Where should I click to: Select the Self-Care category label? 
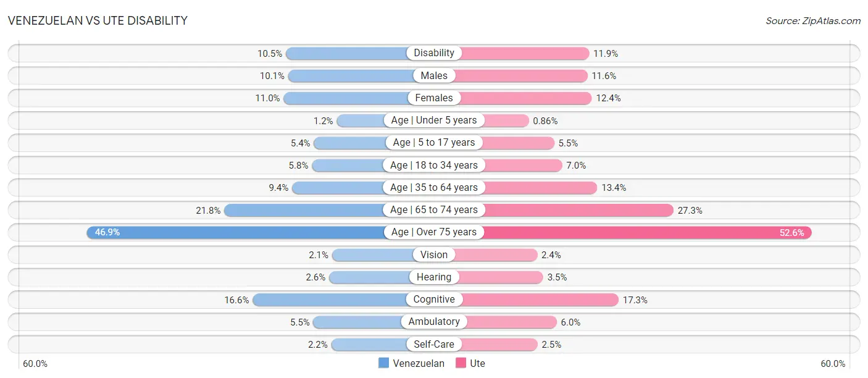[x=434, y=344]
